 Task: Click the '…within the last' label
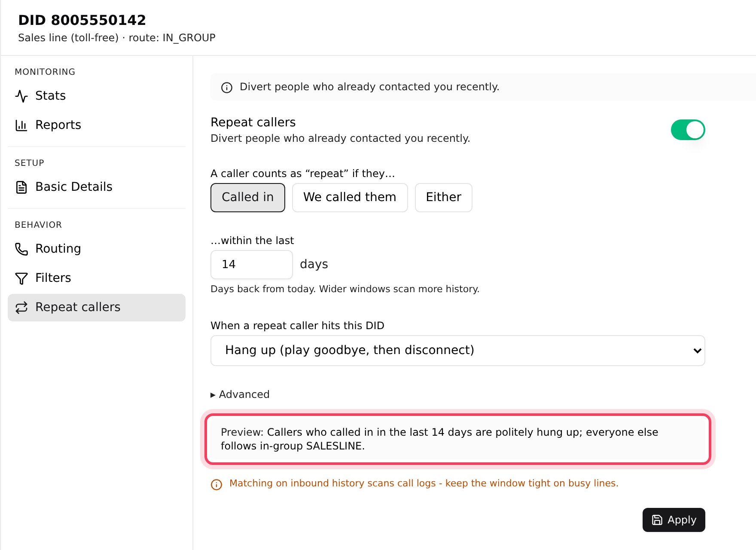252,241
